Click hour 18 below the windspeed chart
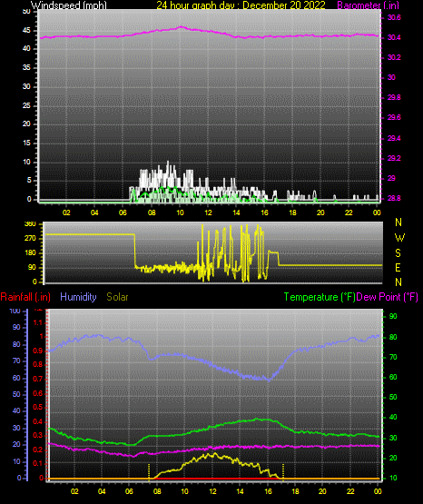 [x=292, y=212]
